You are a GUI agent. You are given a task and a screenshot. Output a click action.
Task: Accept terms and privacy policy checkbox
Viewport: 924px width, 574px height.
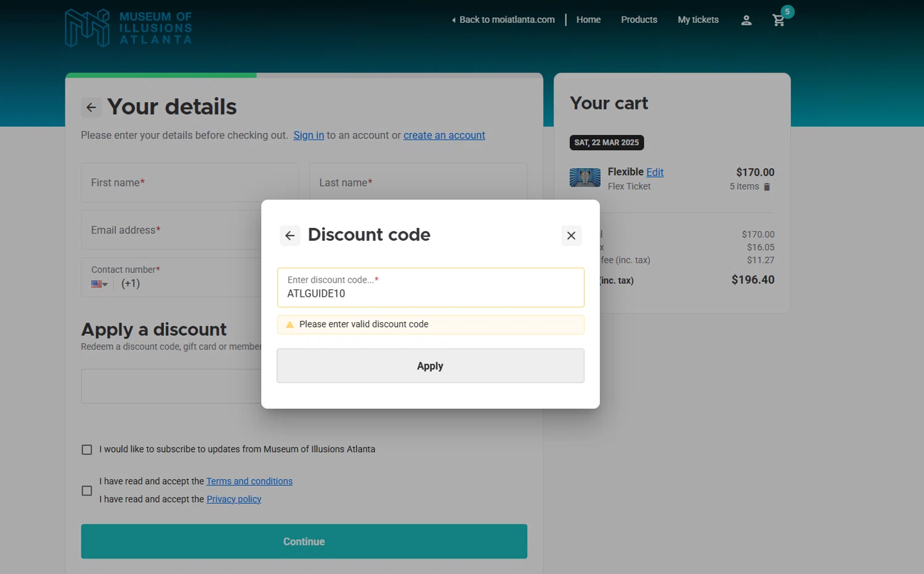87,491
